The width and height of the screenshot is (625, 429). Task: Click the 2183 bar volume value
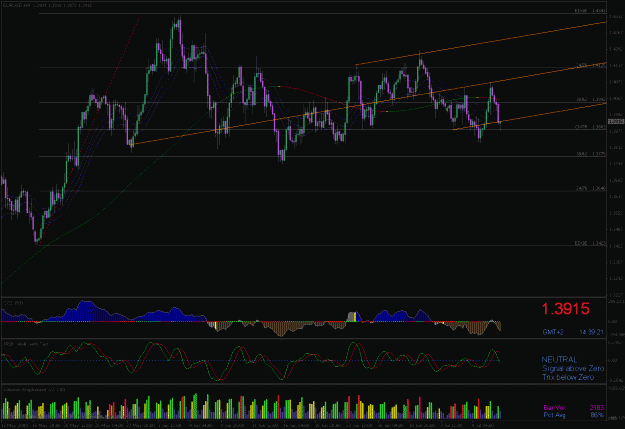(x=597, y=407)
